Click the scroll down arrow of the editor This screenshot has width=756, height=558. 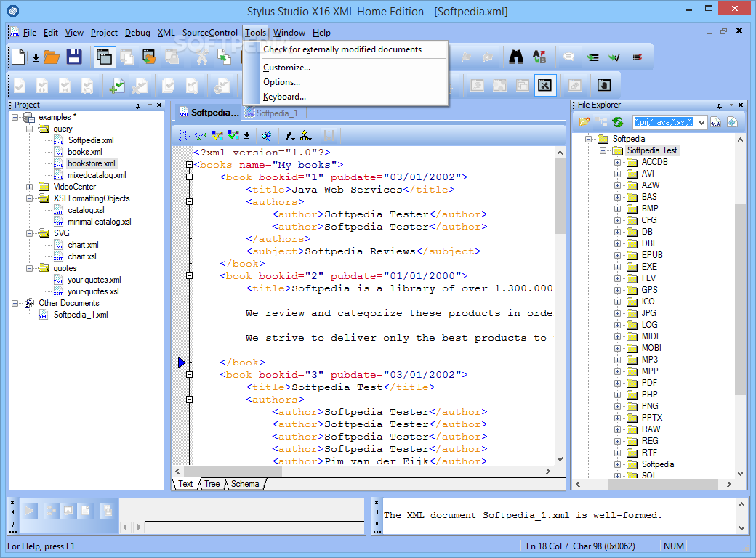coord(560,459)
